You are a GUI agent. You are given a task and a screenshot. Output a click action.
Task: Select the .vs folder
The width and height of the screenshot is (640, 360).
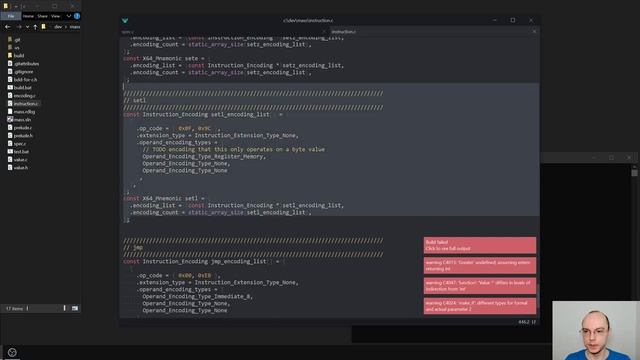(17, 47)
